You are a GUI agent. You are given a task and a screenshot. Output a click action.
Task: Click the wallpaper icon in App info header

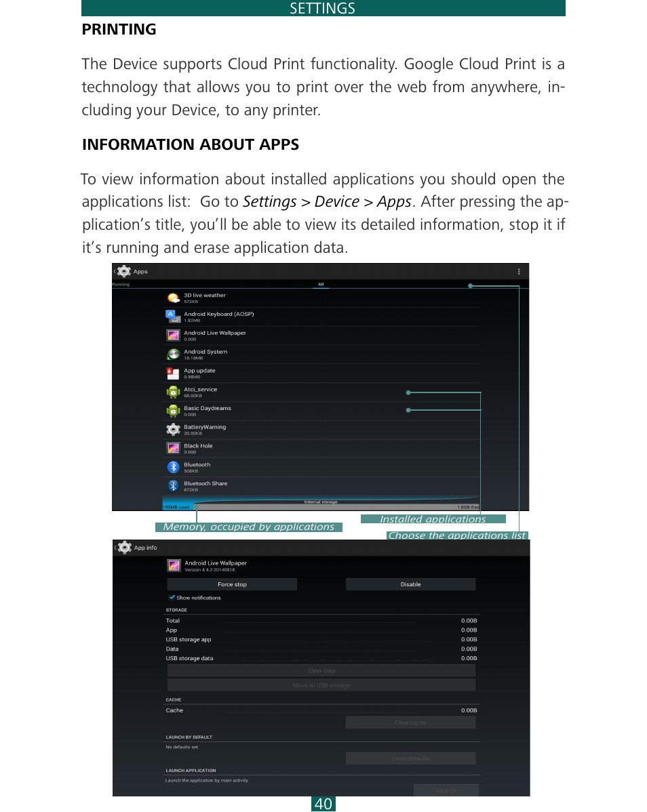tap(174, 565)
